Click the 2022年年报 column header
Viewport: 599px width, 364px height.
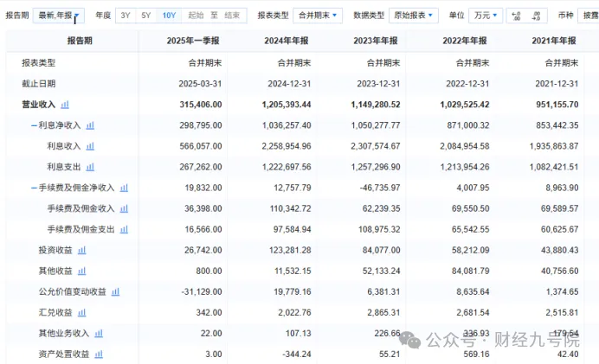click(465, 41)
